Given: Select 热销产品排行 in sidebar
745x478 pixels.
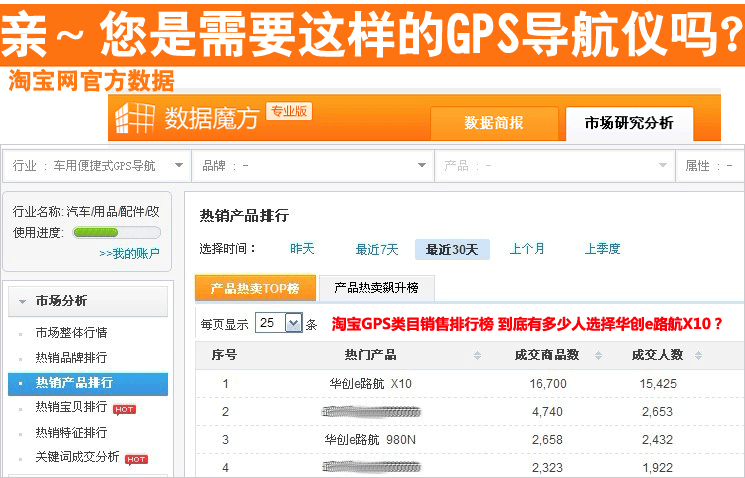Looking at the screenshot, I should pyautogui.click(x=88, y=384).
